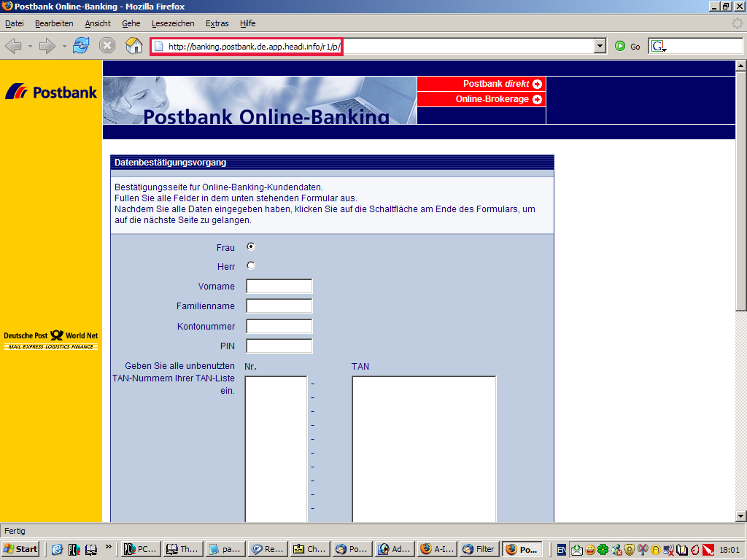This screenshot has width=747, height=560.
Task: Click the Forward arrow toolbar button
Action: coord(47,46)
